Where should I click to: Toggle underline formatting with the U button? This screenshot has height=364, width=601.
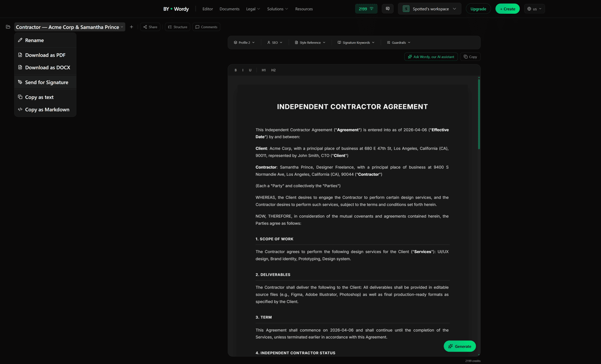click(250, 70)
